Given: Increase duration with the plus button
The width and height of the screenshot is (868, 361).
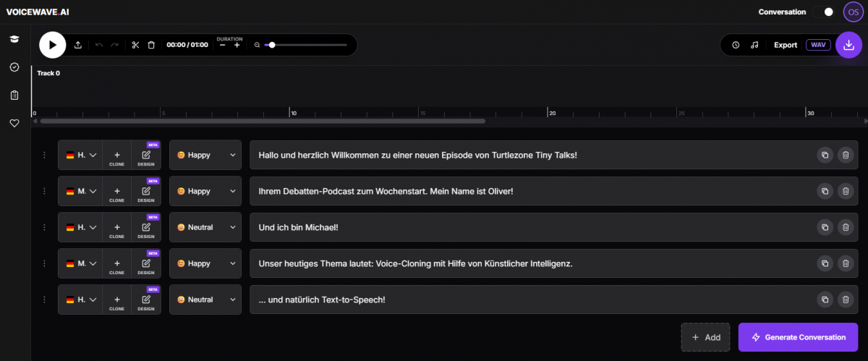Looking at the screenshot, I should pos(237,46).
